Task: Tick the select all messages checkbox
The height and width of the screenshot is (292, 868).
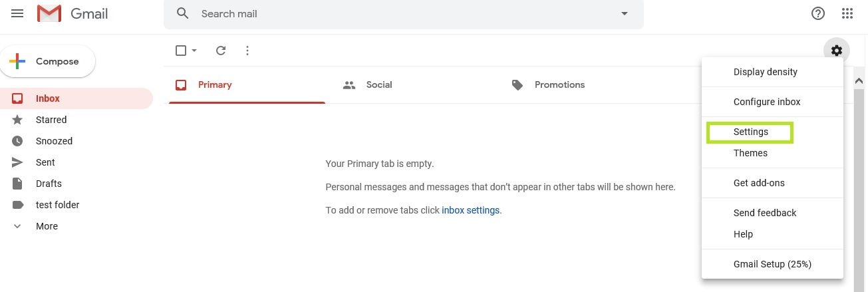Action: pyautogui.click(x=180, y=51)
